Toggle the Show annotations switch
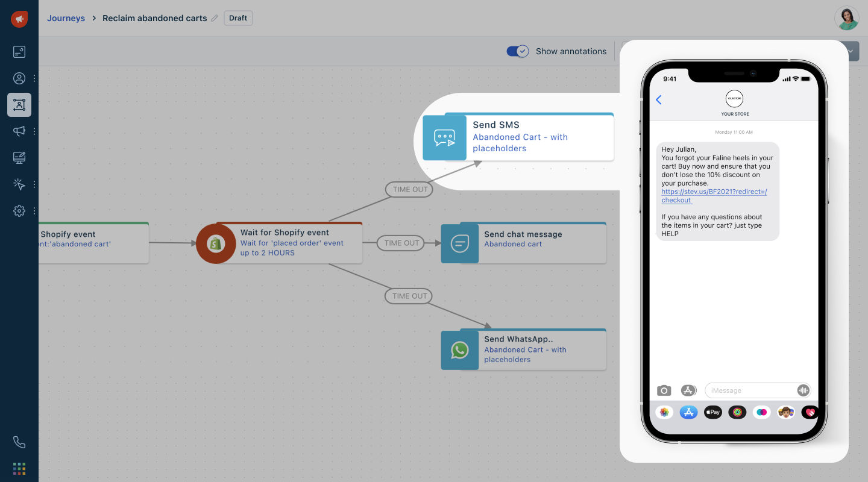The width and height of the screenshot is (868, 482). [517, 51]
